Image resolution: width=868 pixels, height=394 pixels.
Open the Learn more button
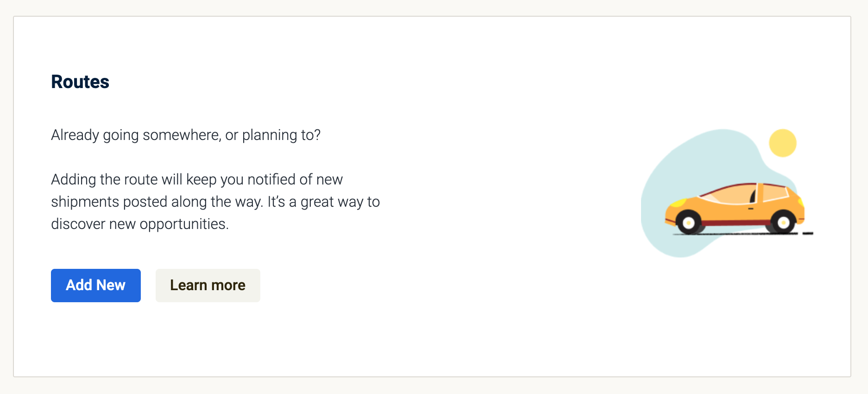coord(208,286)
